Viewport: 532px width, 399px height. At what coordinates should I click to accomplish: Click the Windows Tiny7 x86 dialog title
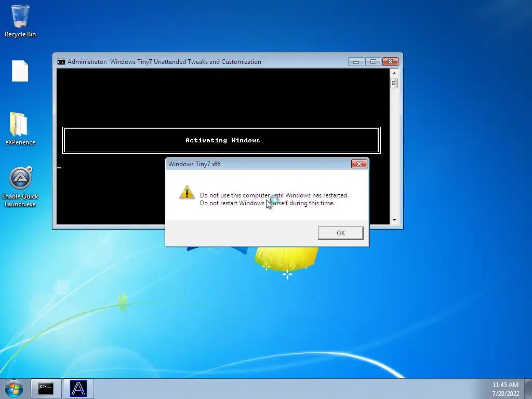(x=194, y=164)
